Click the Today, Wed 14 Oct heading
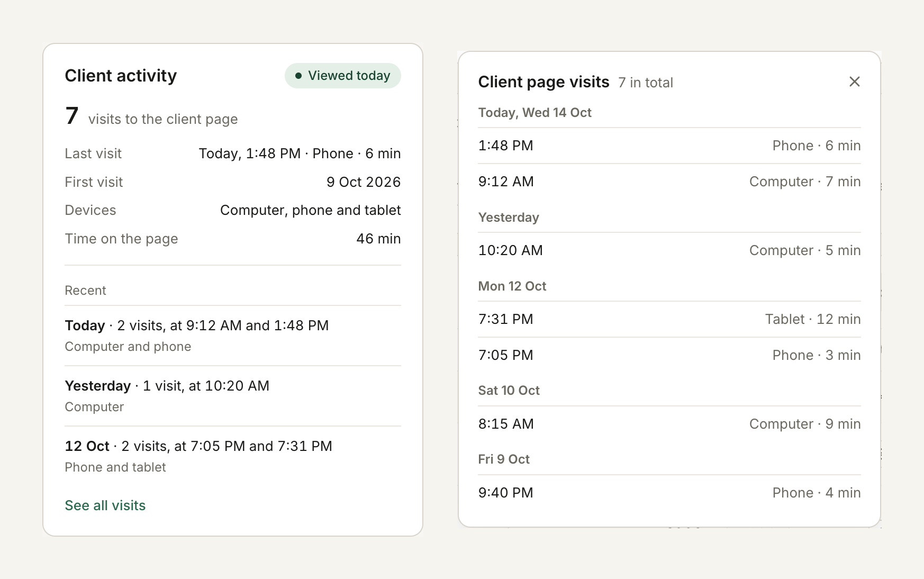 tap(535, 113)
